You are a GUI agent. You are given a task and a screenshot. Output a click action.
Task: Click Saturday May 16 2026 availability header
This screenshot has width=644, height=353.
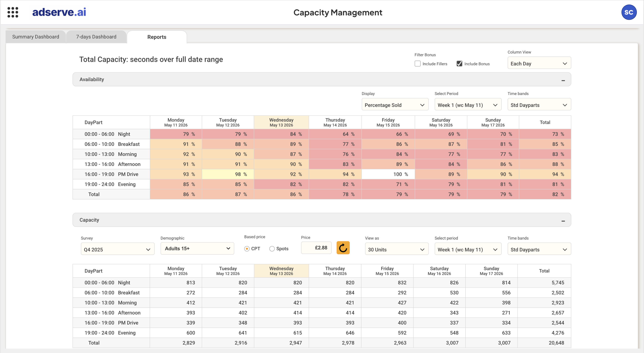441,122
